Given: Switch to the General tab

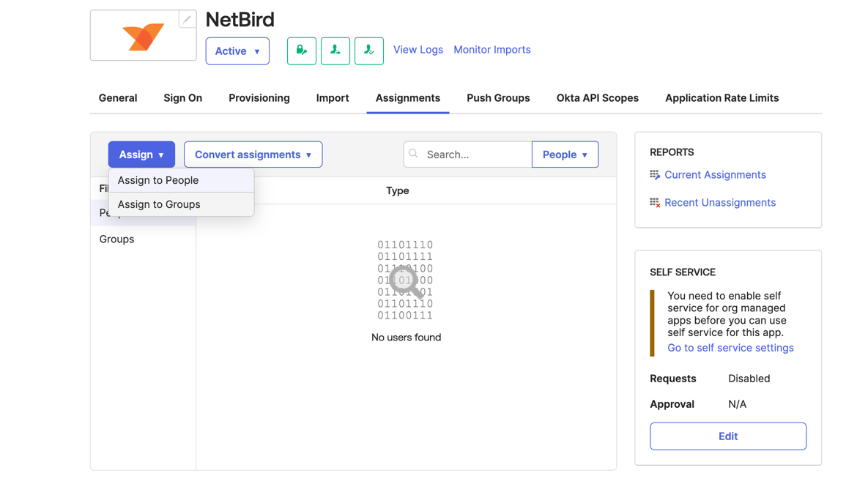Looking at the screenshot, I should pyautogui.click(x=118, y=98).
